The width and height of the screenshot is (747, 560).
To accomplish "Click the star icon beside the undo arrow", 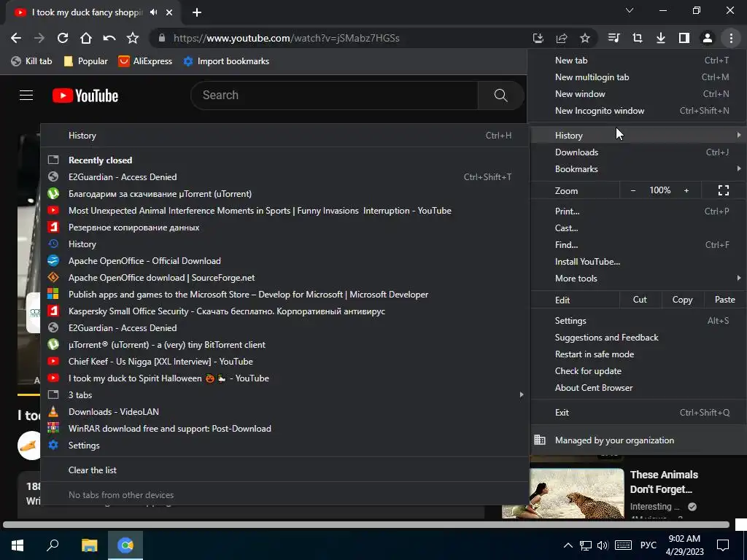I will [133, 38].
